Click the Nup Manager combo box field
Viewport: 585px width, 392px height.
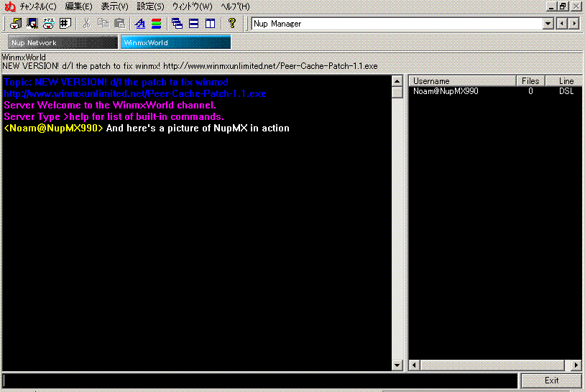pyautogui.click(x=397, y=24)
